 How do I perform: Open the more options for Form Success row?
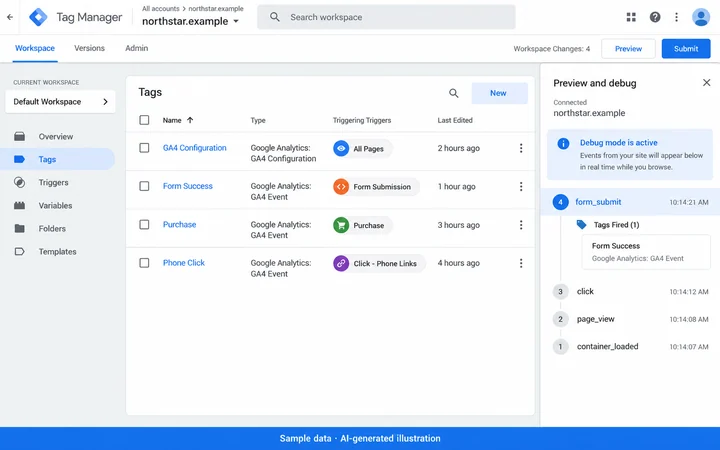(521, 186)
